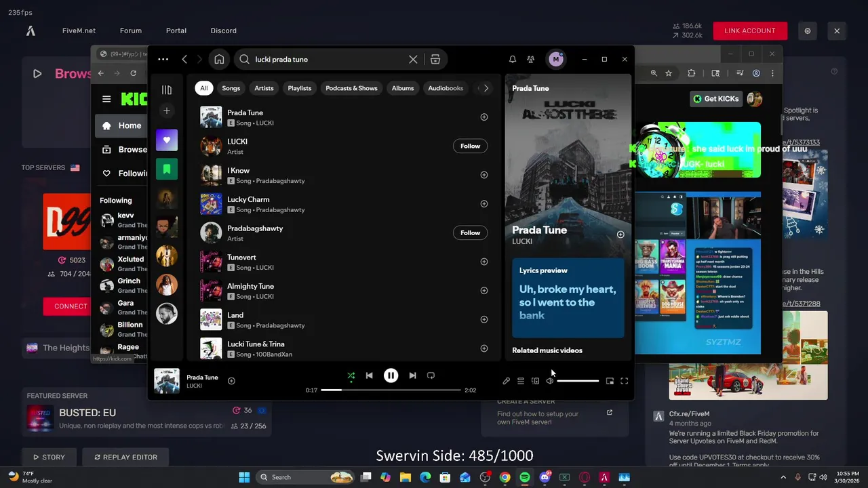Open Kick hamburger menu icon

(x=106, y=99)
